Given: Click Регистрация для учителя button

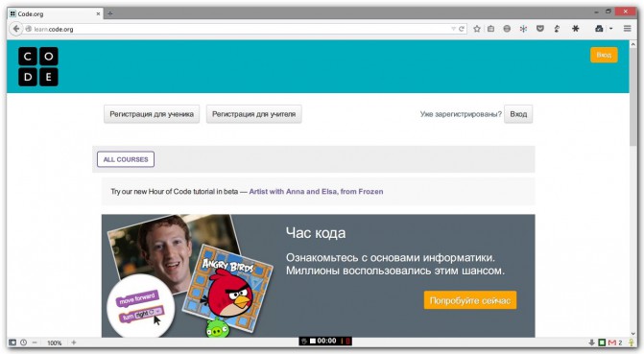Looking at the screenshot, I should [x=253, y=114].
